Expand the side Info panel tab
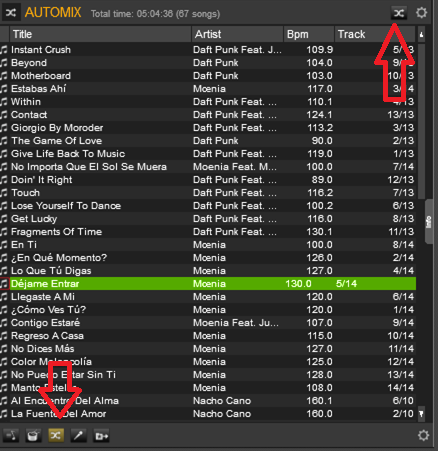438x452 pixels. coord(429,222)
